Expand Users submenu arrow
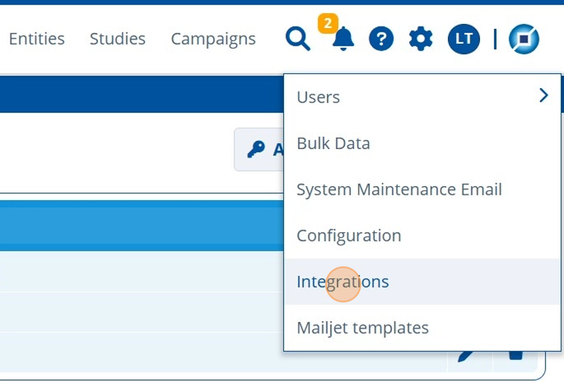564x392 pixels. point(543,96)
